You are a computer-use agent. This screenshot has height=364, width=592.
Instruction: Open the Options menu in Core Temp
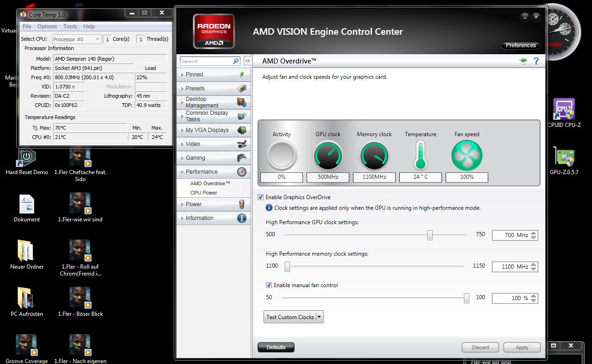[47, 26]
